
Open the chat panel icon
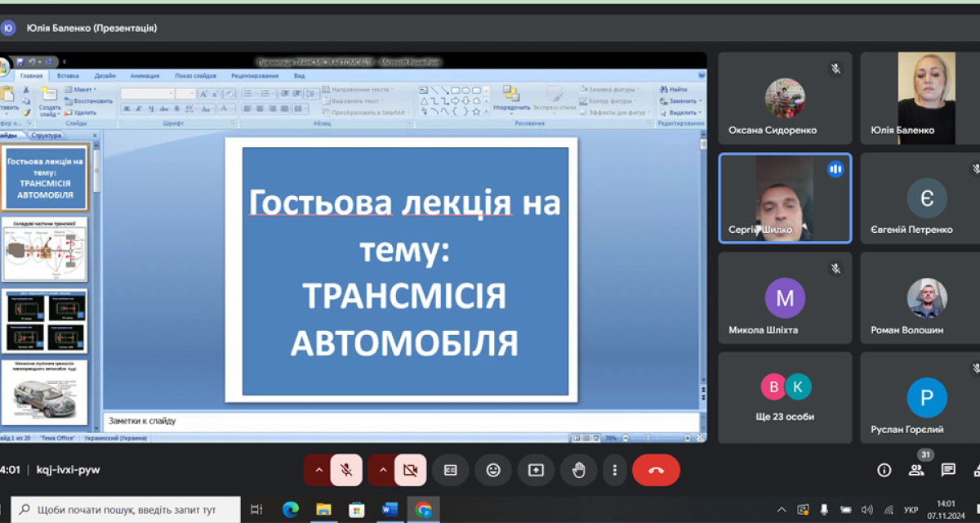click(x=948, y=470)
